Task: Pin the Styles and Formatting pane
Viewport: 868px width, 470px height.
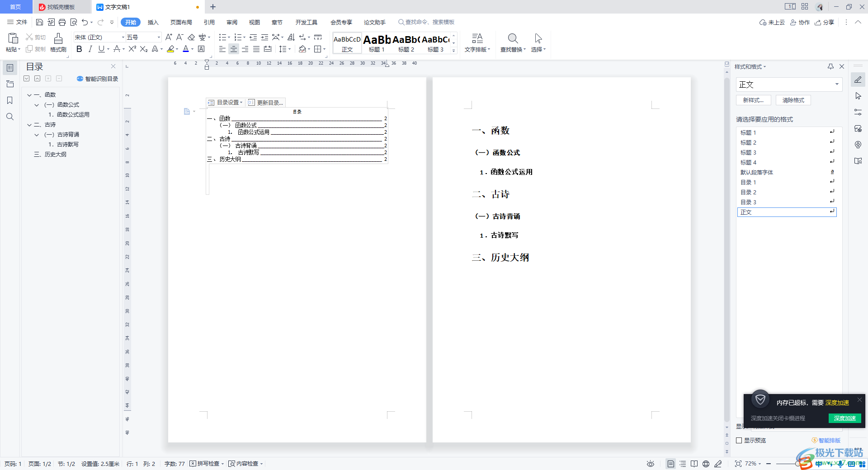Action: (830, 66)
